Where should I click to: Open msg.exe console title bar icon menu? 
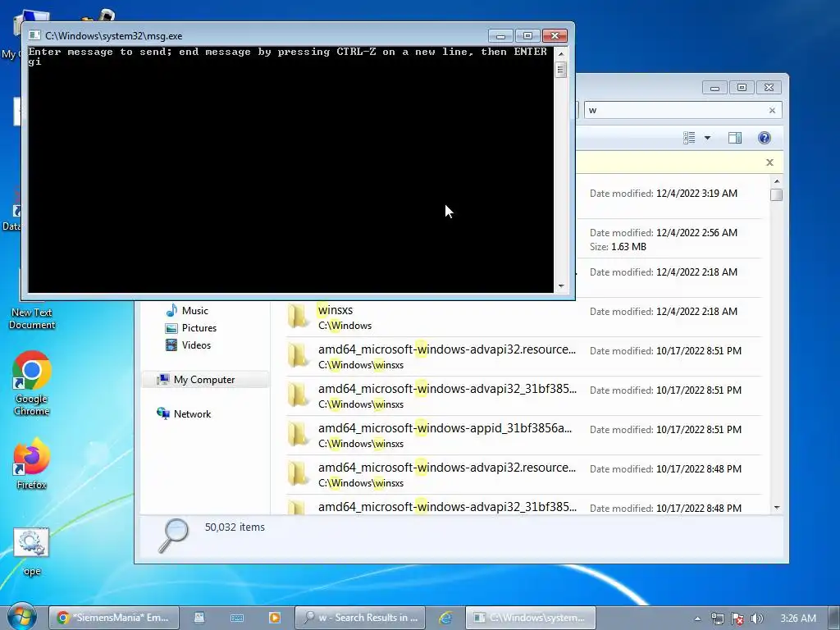[x=34, y=35]
